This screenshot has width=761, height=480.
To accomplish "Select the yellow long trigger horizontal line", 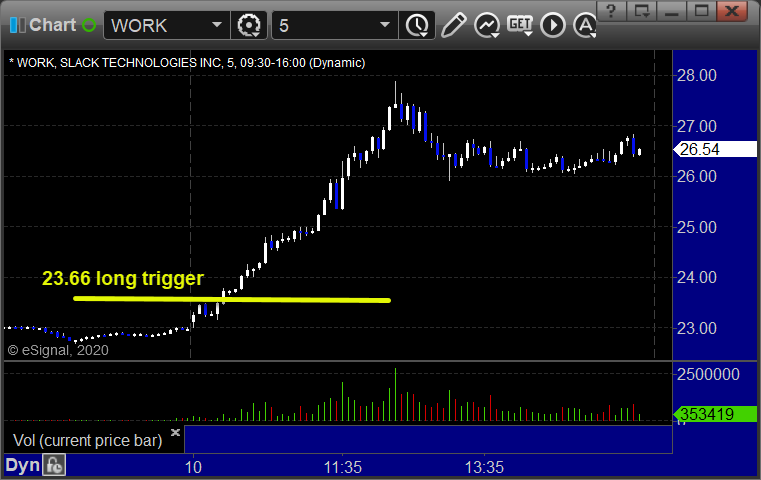I will 232,299.
